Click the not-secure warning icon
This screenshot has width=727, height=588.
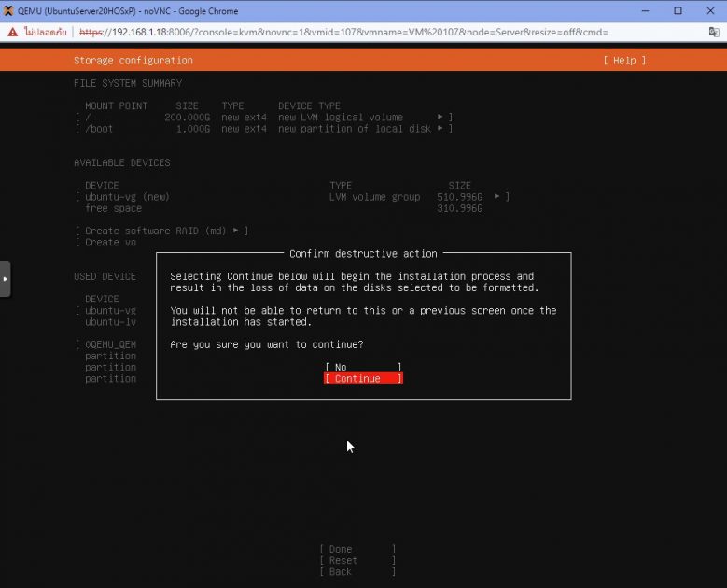pos(12,32)
